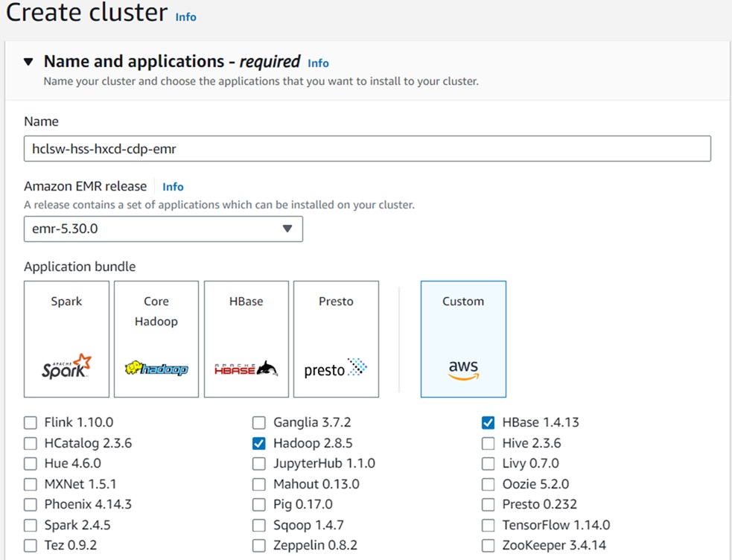732x560 pixels.
Task: Tick the Ganglia 3.7.2 checkbox
Action: pos(258,423)
